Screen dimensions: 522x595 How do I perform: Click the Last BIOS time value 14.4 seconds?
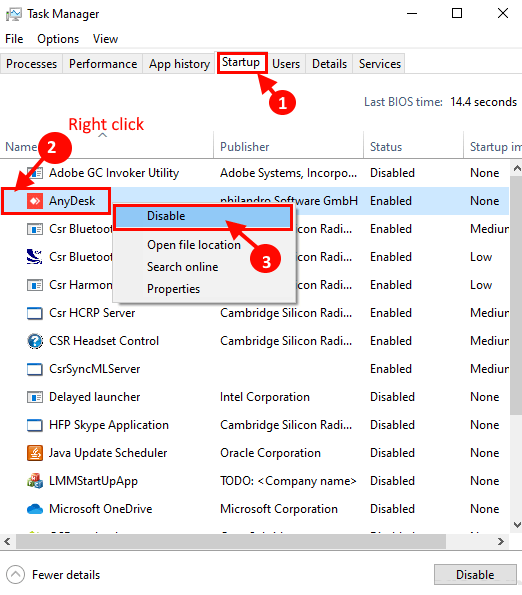click(484, 102)
